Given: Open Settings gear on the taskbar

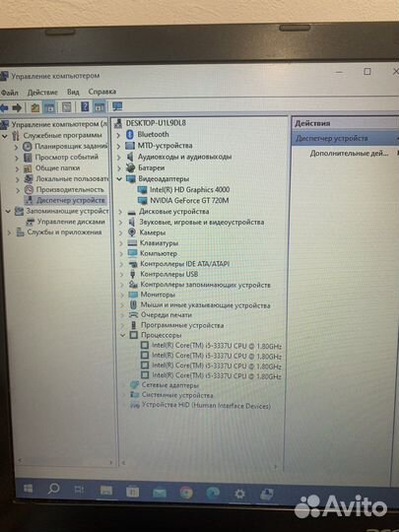Looking at the screenshot, I should click(x=239, y=494).
